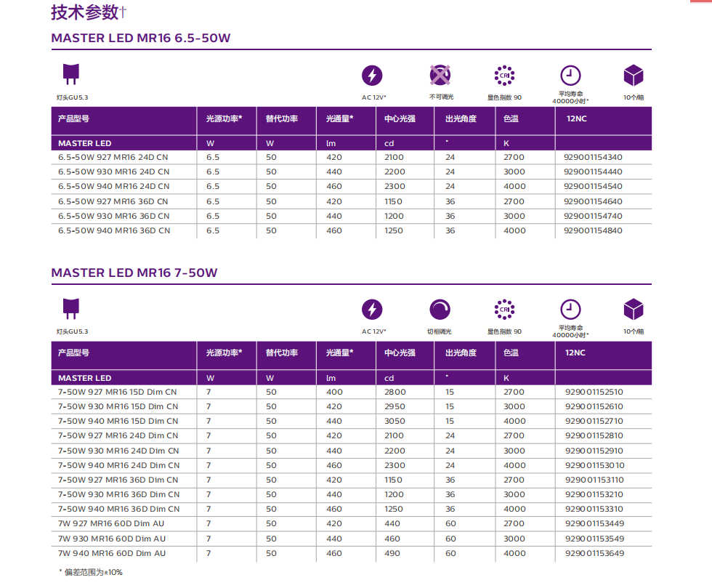Click row 7-50W 930 MR16 15D Dim CN

point(352,406)
